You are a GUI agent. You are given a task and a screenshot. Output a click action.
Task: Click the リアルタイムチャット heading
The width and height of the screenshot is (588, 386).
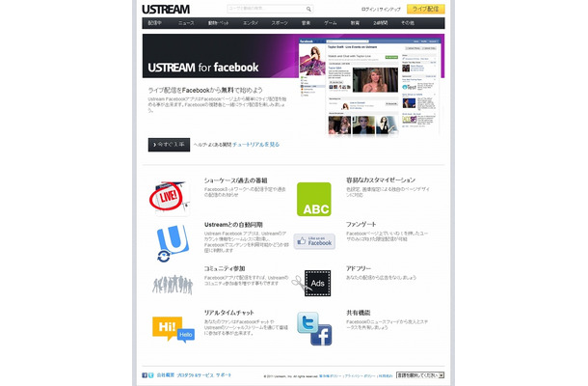[228, 313]
